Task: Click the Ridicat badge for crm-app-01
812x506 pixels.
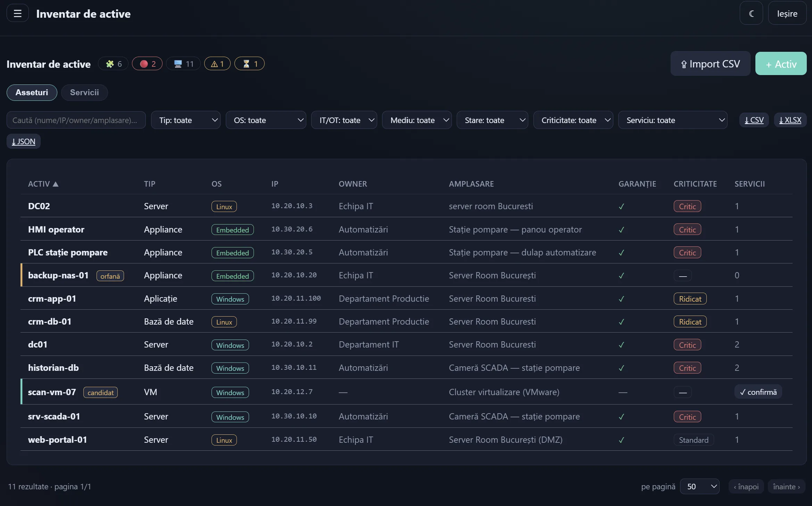Action: tap(690, 299)
